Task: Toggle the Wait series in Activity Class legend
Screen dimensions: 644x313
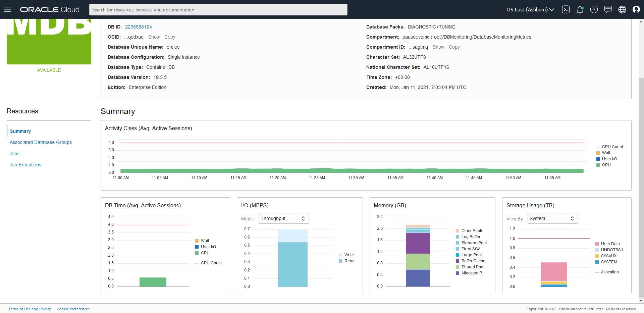Action: [x=606, y=153]
